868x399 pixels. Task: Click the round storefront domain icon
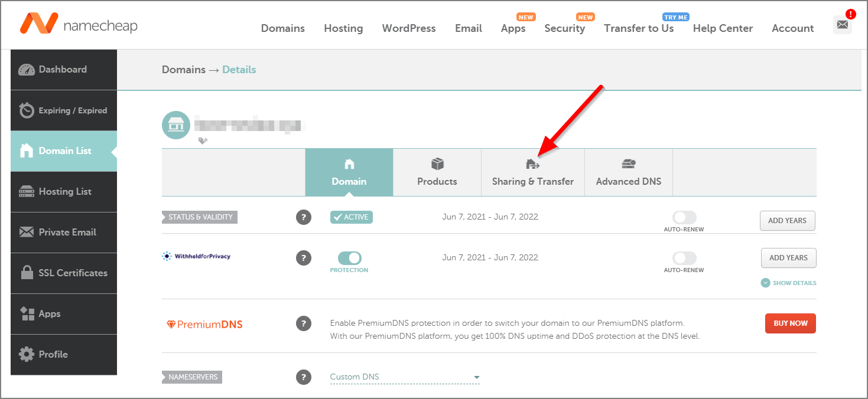(176, 125)
